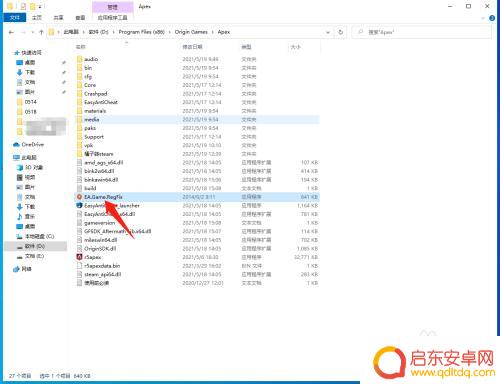The width and height of the screenshot is (500, 384).
Task: Sort by the 大小 column header
Action: pyautogui.click(x=296, y=47)
